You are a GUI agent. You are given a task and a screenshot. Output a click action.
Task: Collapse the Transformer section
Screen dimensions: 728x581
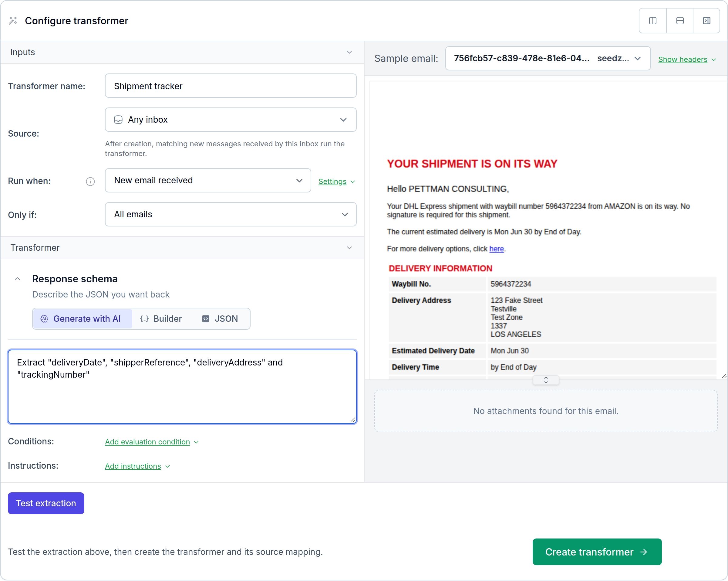click(349, 248)
